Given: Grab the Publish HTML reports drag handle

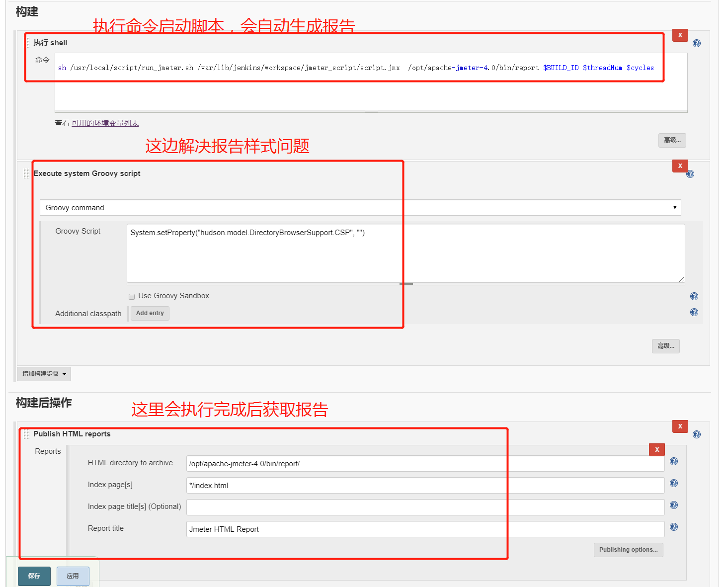Looking at the screenshot, I should click(27, 434).
